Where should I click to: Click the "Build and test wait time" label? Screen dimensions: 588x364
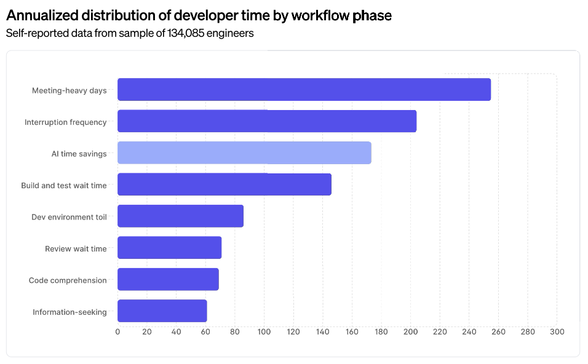point(64,186)
